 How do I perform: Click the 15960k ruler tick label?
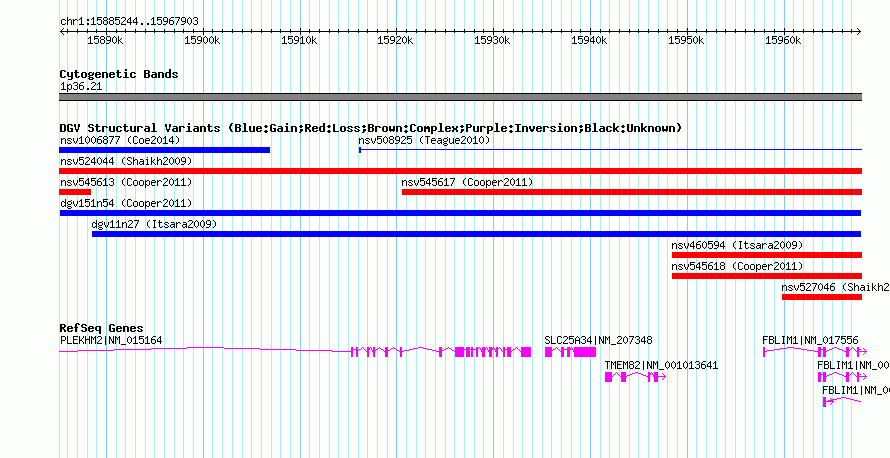coord(783,40)
